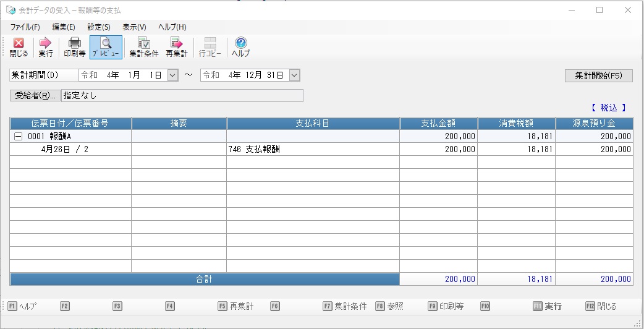This screenshot has height=329, width=644.
Task: Click the 集計開始(F5) button
Action: click(598, 75)
